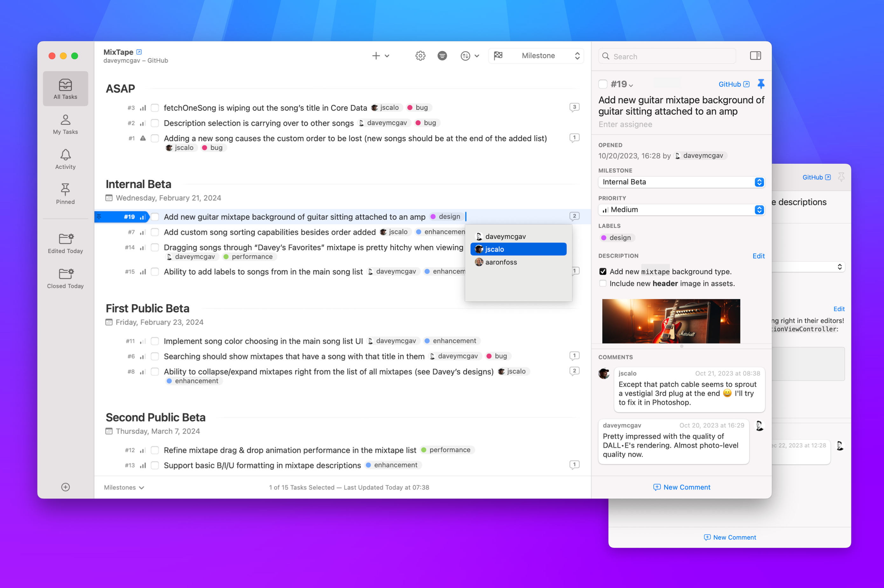Mark task #3 fetchOneSong complete
This screenshot has height=588, width=884.
[x=155, y=108]
